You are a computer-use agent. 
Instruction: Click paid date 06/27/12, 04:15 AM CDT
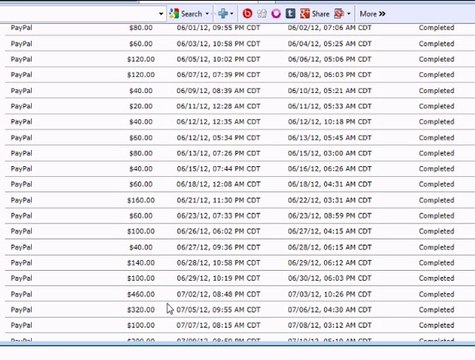point(329,231)
